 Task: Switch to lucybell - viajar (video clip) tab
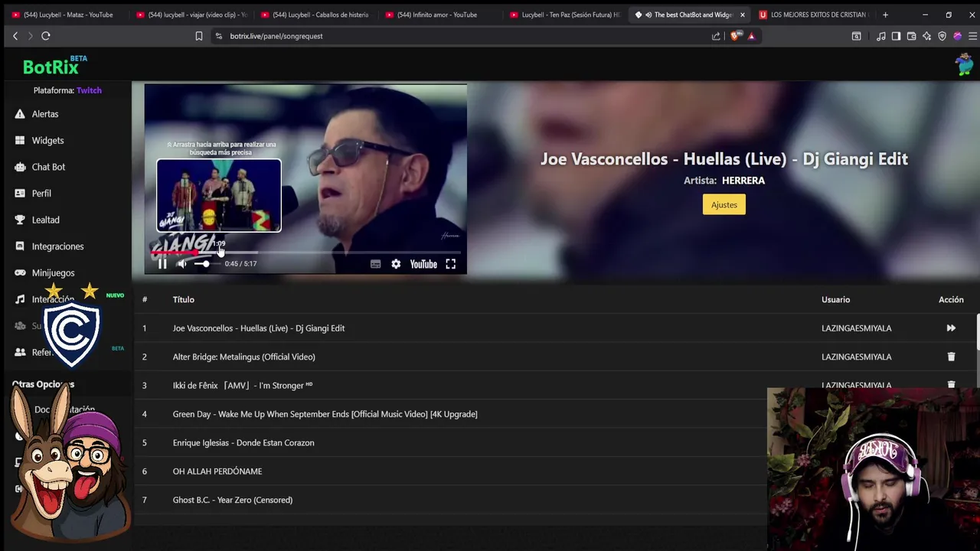[x=191, y=15]
